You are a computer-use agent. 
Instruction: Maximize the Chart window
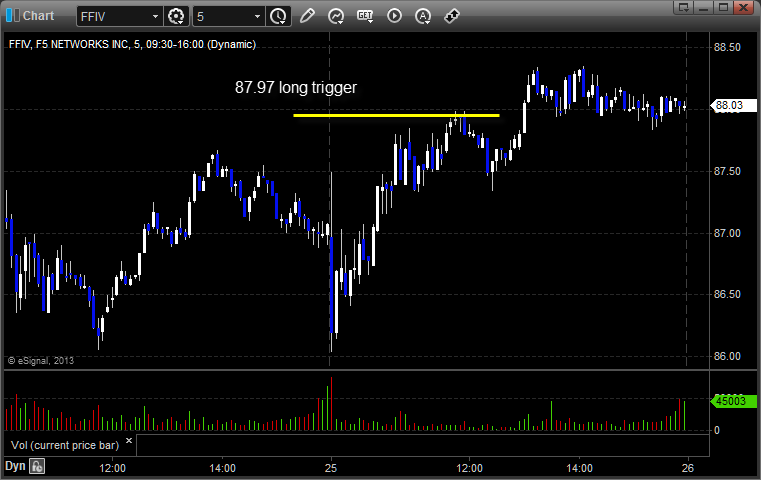(x=723, y=7)
